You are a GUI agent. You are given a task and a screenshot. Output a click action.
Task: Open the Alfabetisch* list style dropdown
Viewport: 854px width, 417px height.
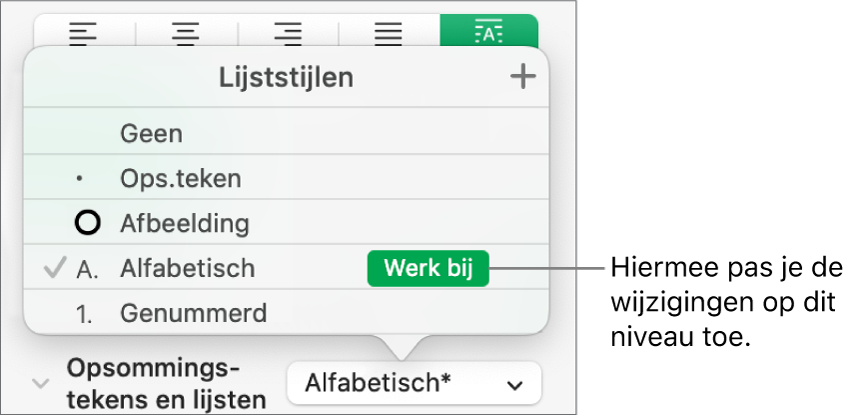coord(413,383)
